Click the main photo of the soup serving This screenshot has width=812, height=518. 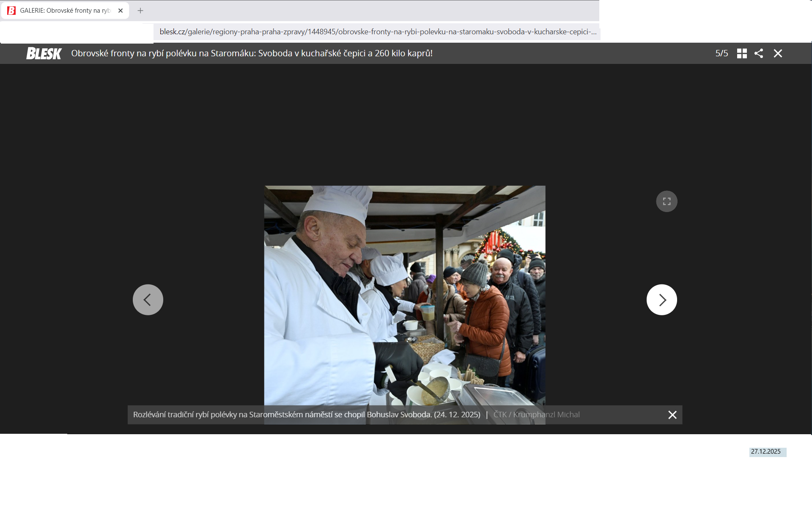point(405,295)
